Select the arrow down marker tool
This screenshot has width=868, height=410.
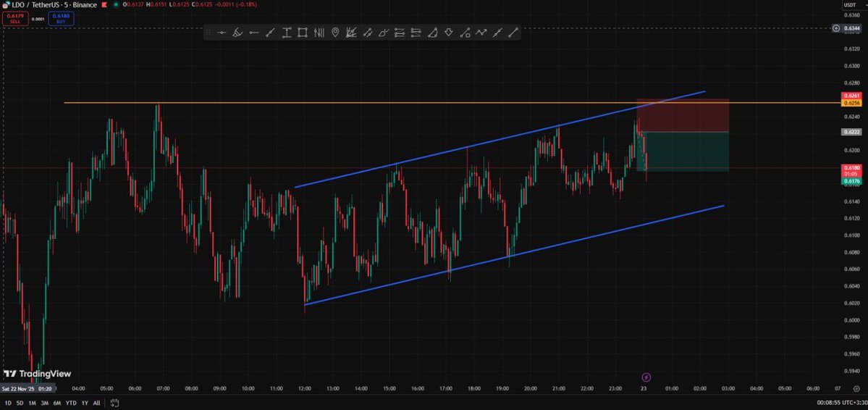click(x=448, y=33)
